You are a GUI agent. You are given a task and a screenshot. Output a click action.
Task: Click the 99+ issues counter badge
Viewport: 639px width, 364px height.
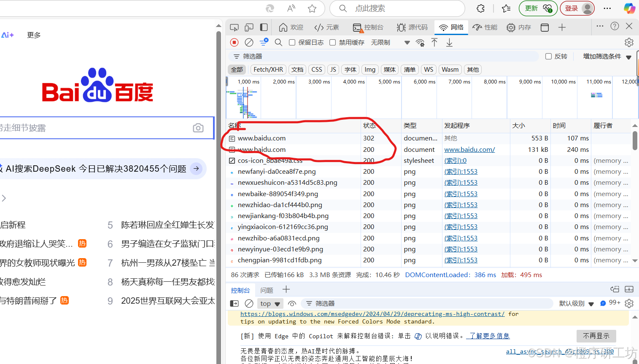[611, 303]
